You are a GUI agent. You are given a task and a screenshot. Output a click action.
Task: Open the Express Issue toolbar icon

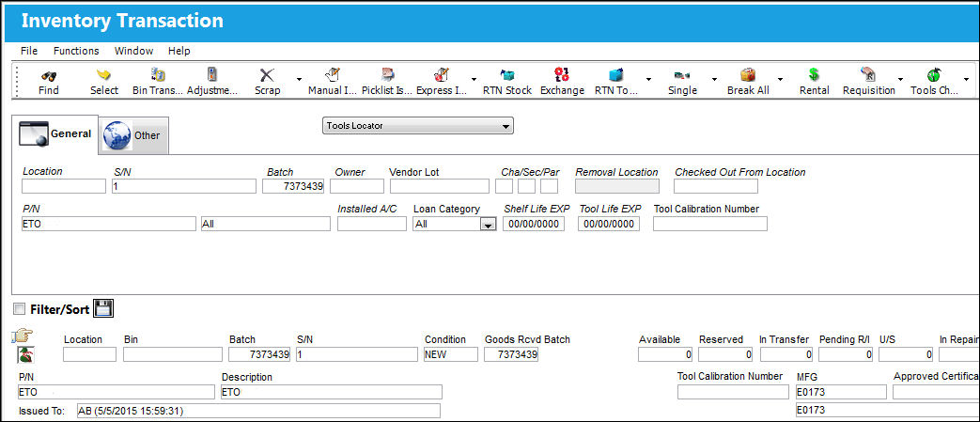(x=442, y=75)
